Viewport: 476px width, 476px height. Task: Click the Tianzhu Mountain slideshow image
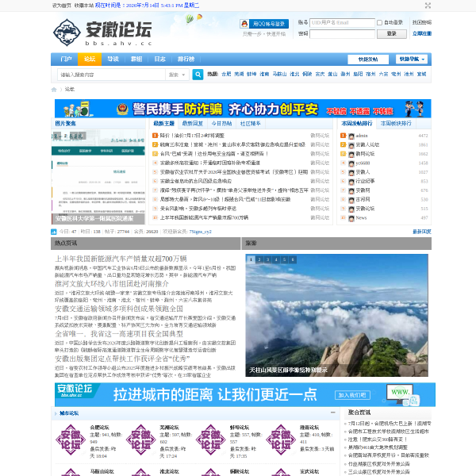click(336, 316)
